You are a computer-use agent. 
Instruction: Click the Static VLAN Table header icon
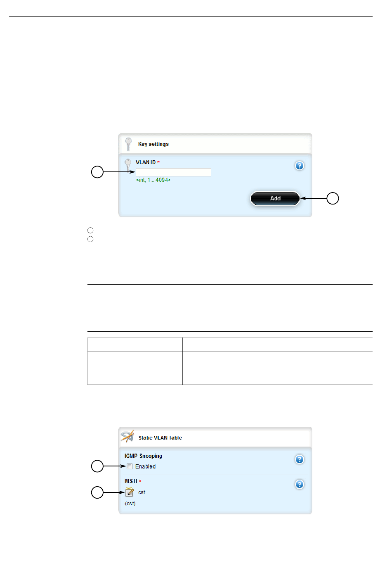coord(127,436)
